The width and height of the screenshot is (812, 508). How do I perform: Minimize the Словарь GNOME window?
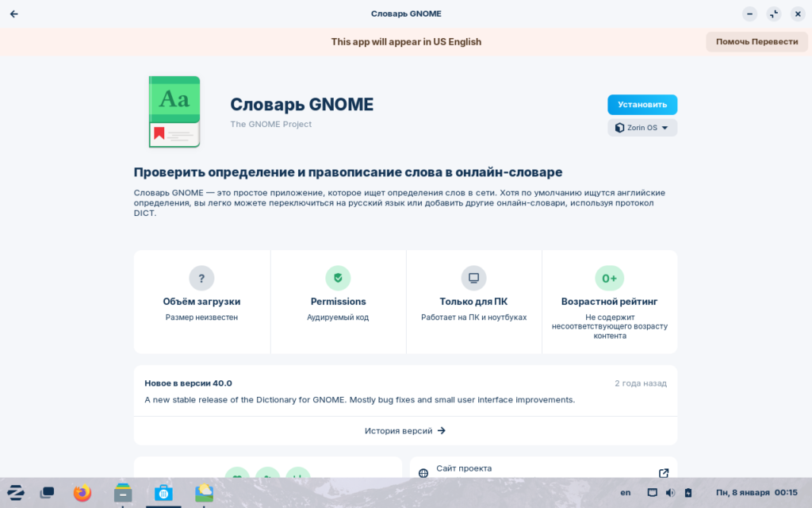[749, 14]
